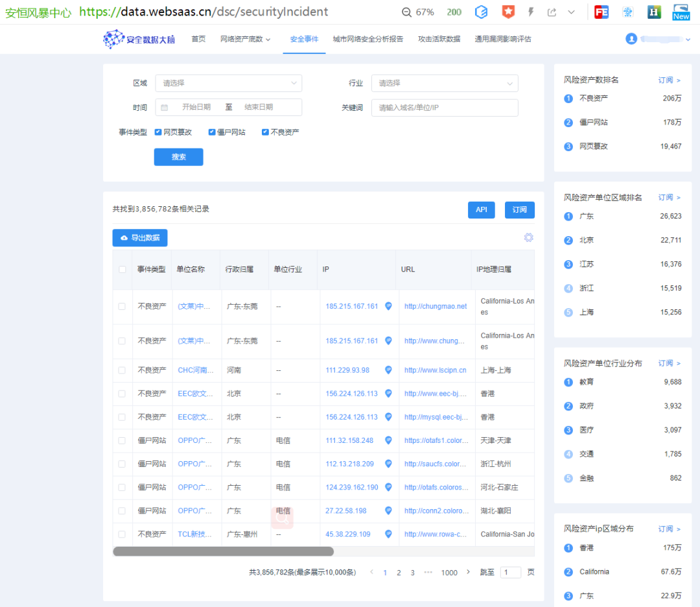Open 通用漏洞影响评估 nav item

click(503, 39)
